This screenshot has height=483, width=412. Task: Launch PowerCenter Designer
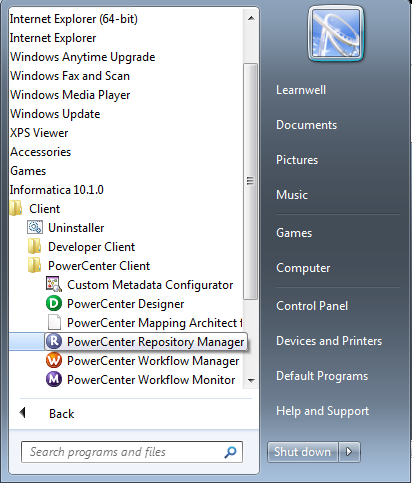125,304
